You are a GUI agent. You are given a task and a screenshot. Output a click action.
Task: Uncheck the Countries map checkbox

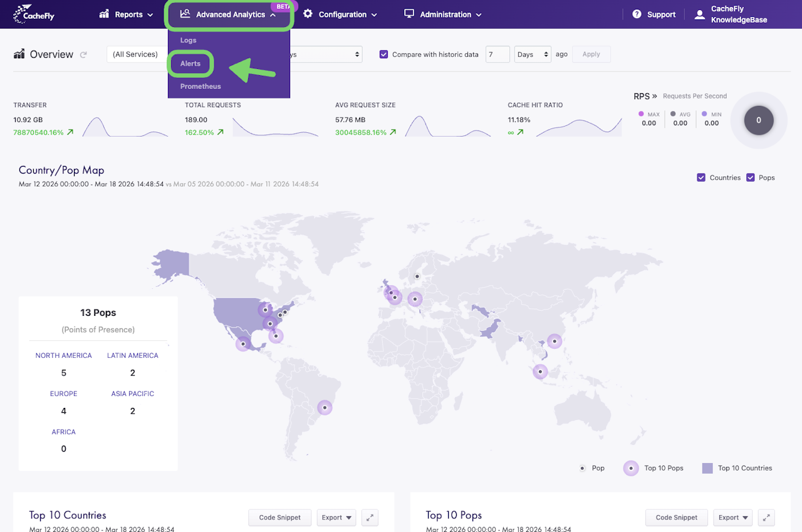[701, 178]
